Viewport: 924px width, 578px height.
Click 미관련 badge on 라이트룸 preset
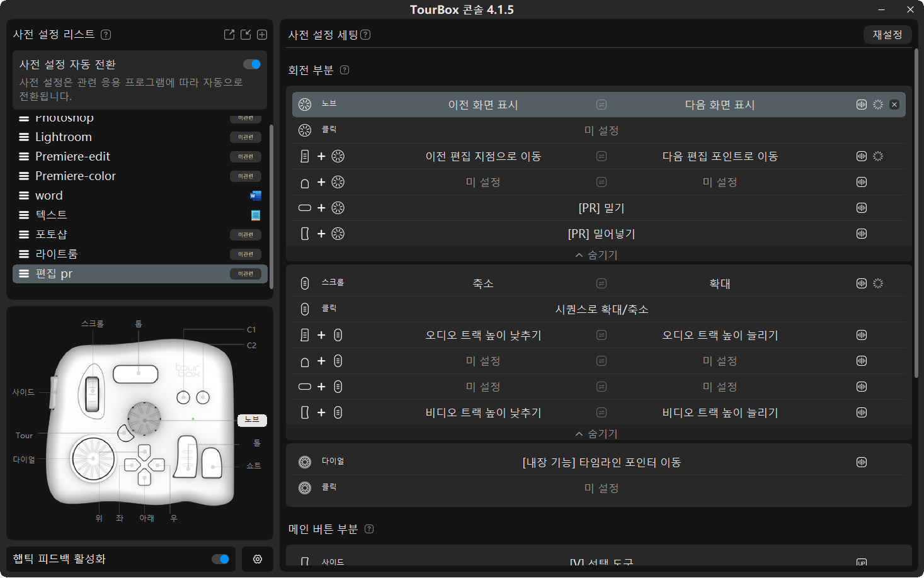[246, 254]
